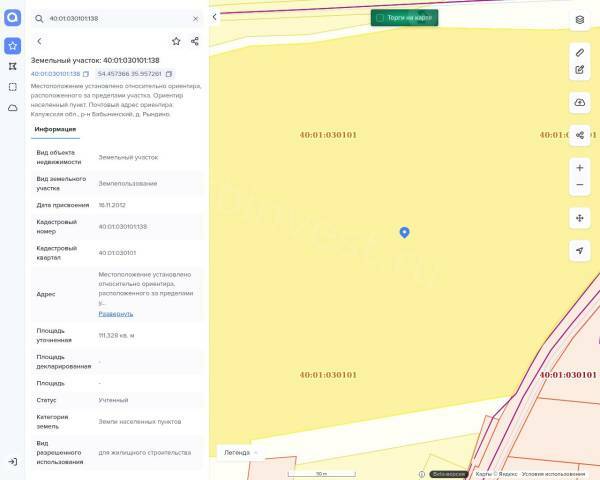Zoom in on the map
The height and width of the screenshot is (480, 600).
pyautogui.click(x=580, y=167)
